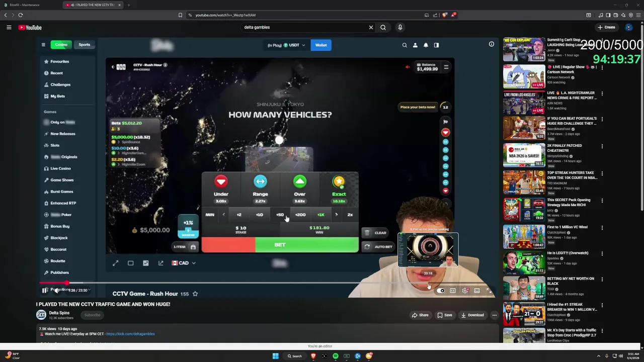Image resolution: width=644 pixels, height=362 pixels.
Task: Toggle YouTube theater mode
Action: pyautogui.click(x=476, y=291)
